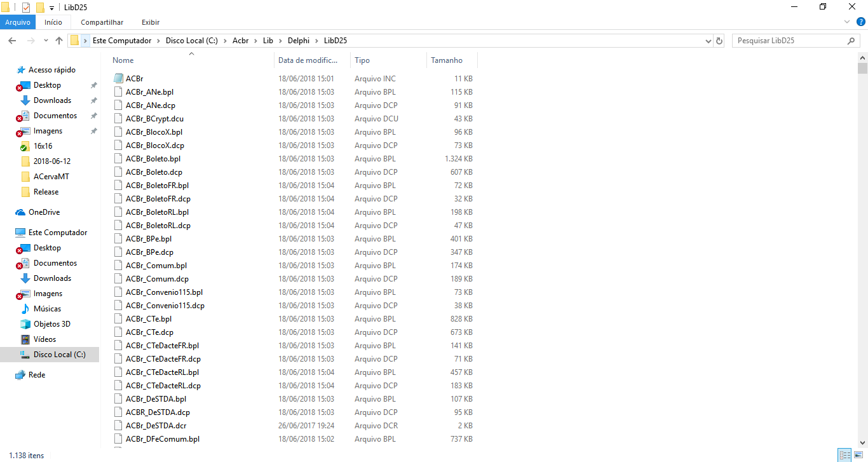Click the Back navigation arrow

pyautogui.click(x=12, y=41)
